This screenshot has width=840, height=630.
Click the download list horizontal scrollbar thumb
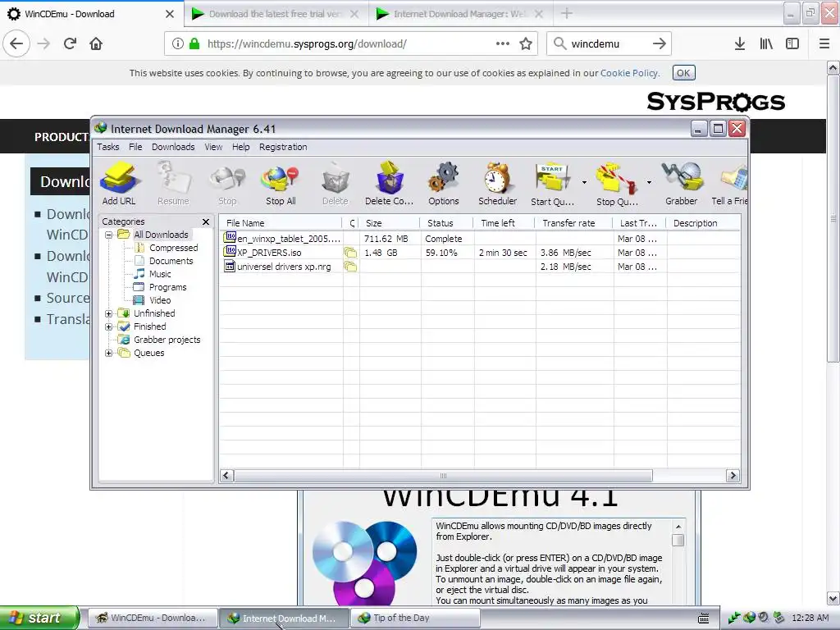[443, 476]
